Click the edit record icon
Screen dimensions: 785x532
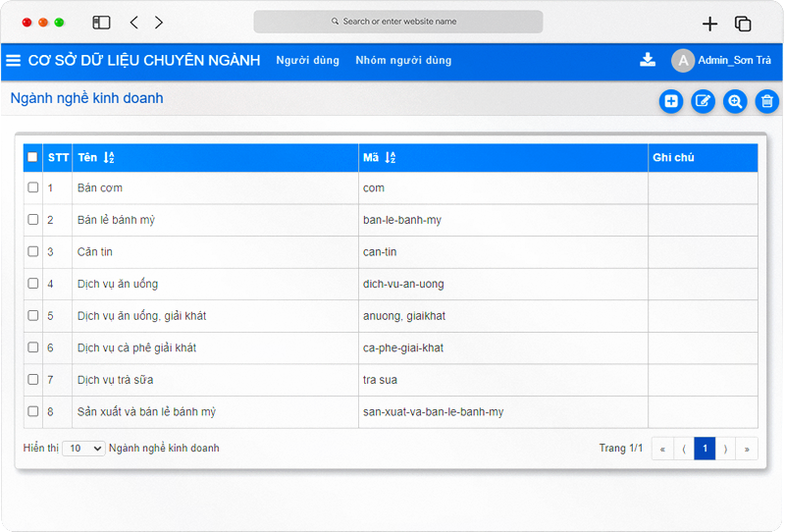pos(703,101)
